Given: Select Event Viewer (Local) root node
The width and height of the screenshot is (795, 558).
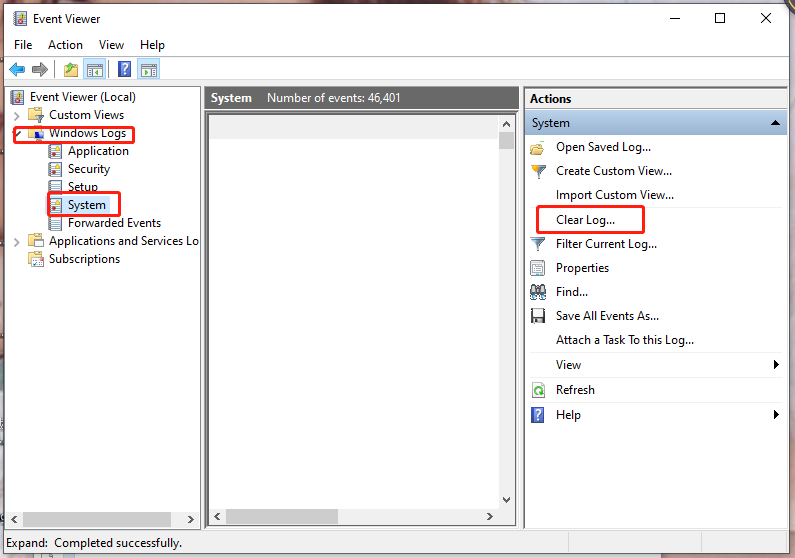Looking at the screenshot, I should 83,97.
